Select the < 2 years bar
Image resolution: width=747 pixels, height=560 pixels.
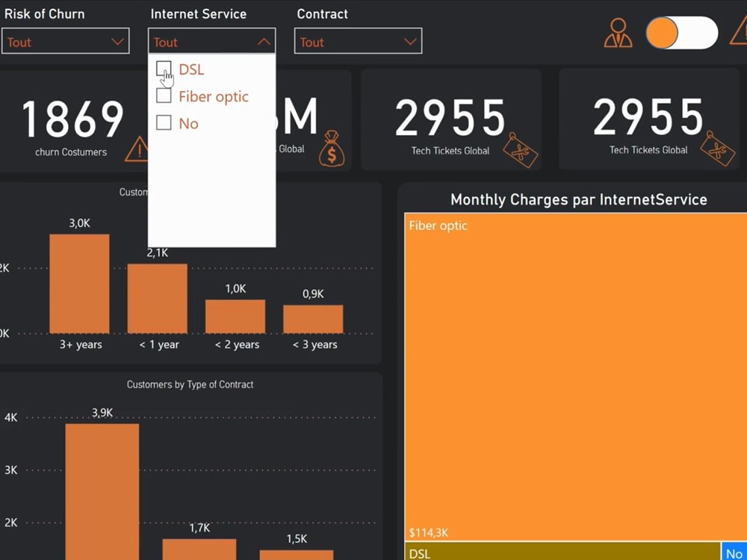tap(235, 317)
